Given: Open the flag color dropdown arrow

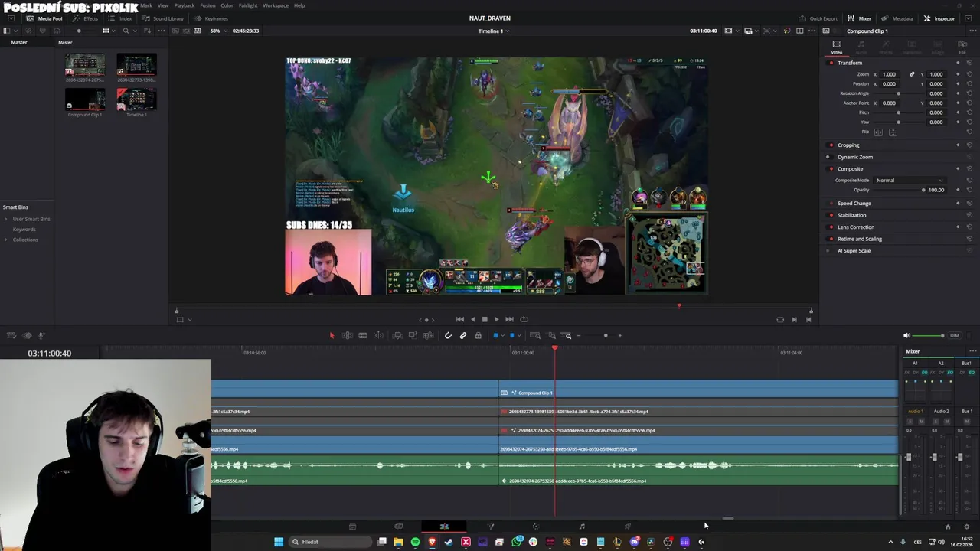Looking at the screenshot, I should pos(503,335).
